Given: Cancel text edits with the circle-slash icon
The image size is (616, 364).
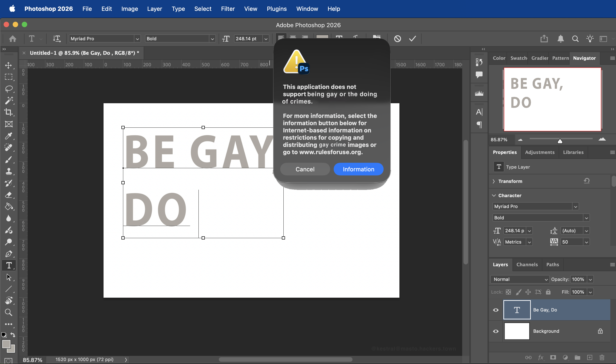Looking at the screenshot, I should pyautogui.click(x=397, y=38).
